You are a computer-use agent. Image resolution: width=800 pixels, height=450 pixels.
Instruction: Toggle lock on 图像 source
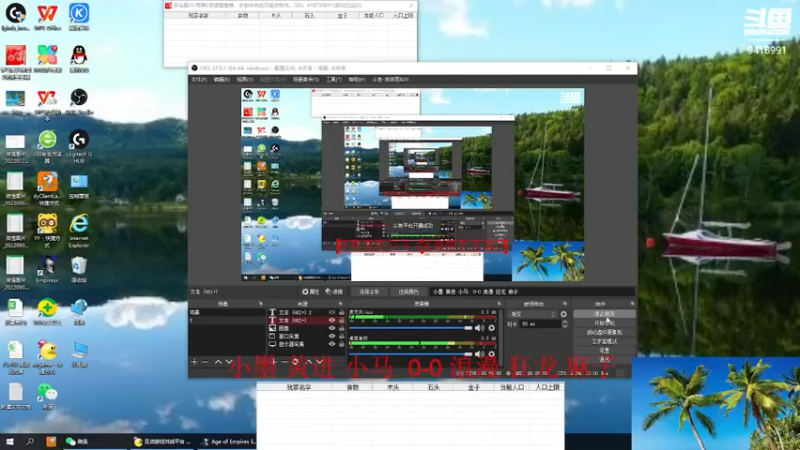(341, 328)
